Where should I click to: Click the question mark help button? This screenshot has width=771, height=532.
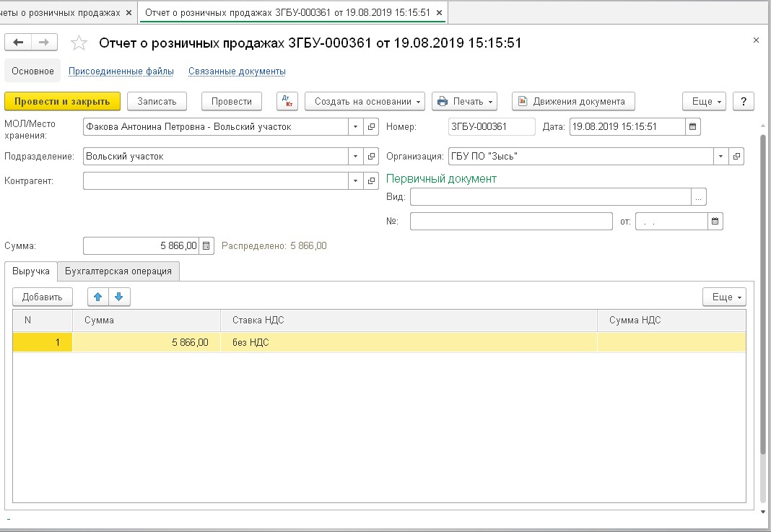[x=743, y=101]
